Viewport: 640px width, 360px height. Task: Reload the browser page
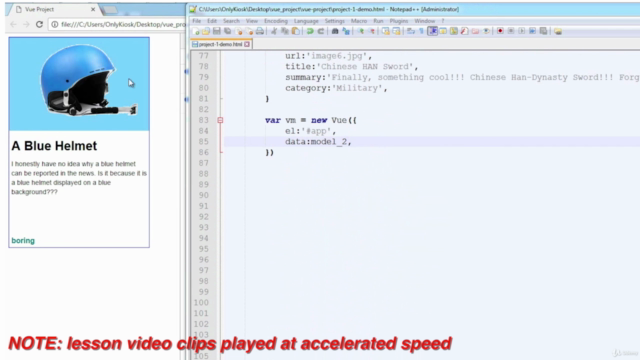(39, 24)
